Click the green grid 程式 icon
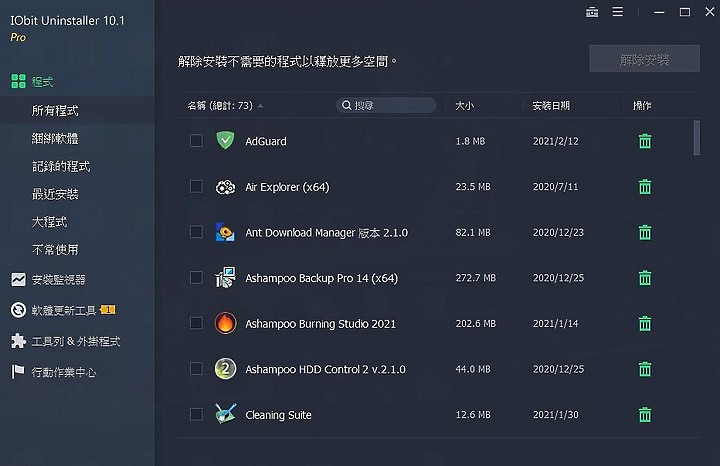Viewport: 720px width, 466px height. (x=18, y=81)
